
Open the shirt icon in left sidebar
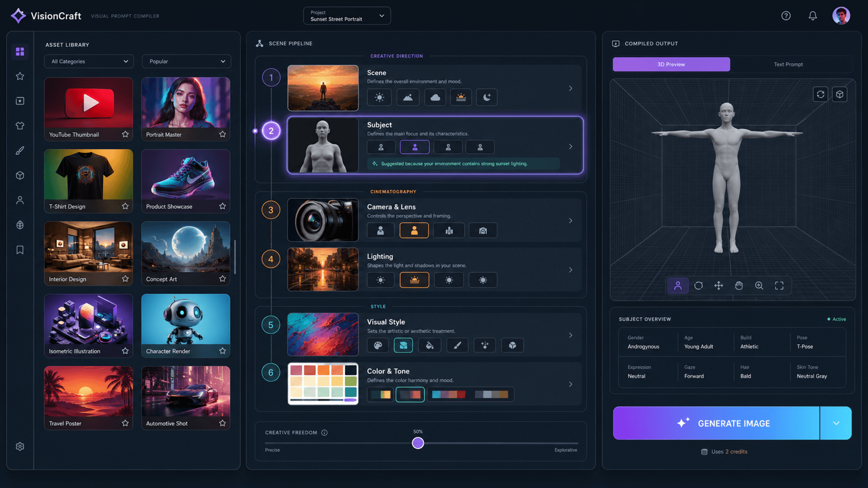click(x=20, y=126)
